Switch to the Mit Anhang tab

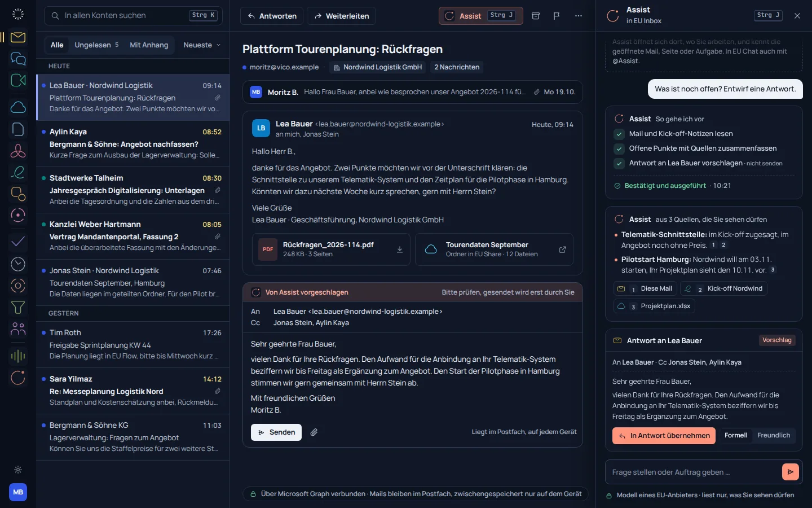(149, 45)
